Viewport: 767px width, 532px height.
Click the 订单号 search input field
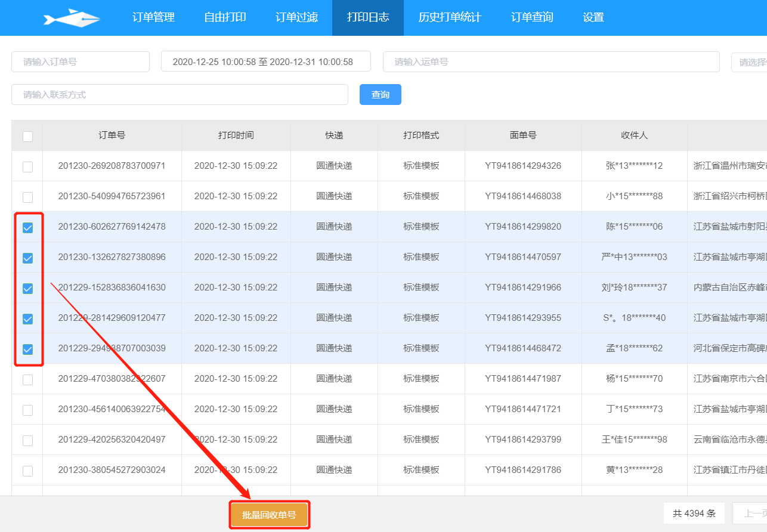[x=81, y=61]
